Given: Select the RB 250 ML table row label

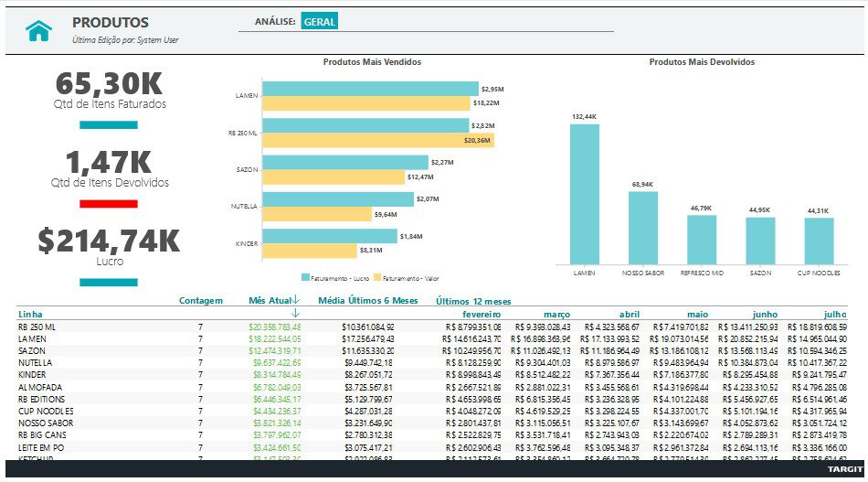Looking at the screenshot, I should (x=37, y=327).
